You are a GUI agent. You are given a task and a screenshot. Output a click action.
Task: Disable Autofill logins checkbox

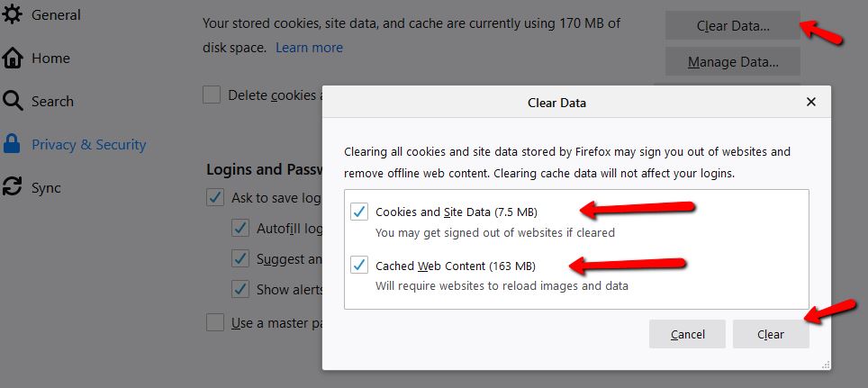[x=240, y=228]
